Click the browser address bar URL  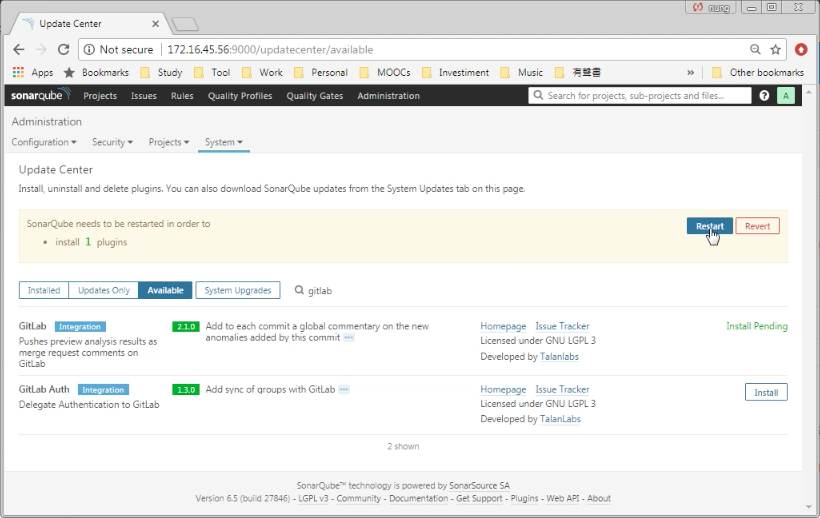pyautogui.click(x=270, y=50)
